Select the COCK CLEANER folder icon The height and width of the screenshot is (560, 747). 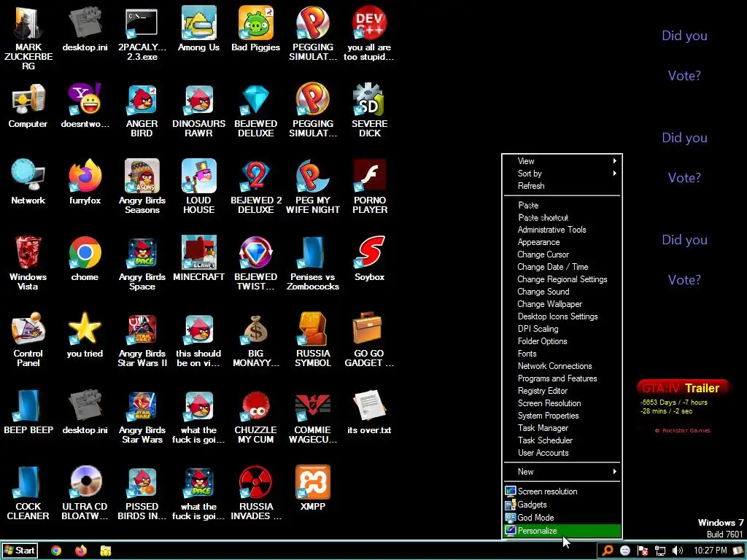28,482
